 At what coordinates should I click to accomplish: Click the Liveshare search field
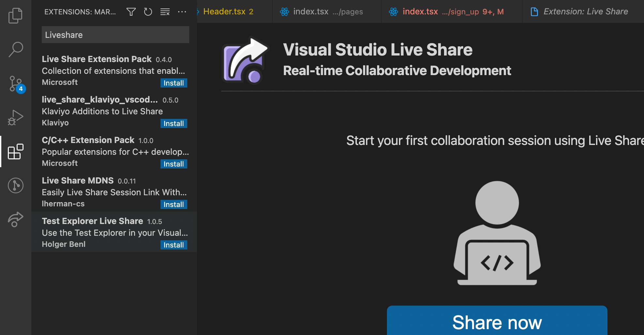[115, 35]
